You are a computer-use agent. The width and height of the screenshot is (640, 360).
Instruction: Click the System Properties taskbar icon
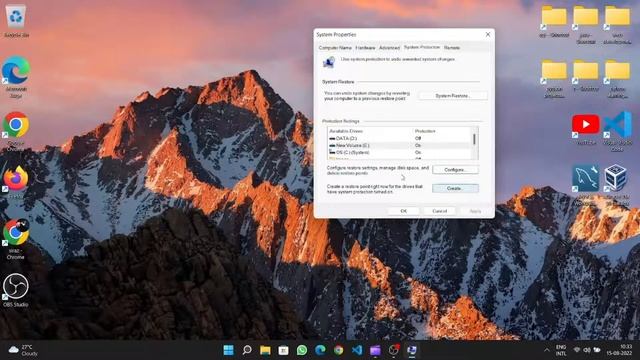pyautogui.click(x=412, y=350)
